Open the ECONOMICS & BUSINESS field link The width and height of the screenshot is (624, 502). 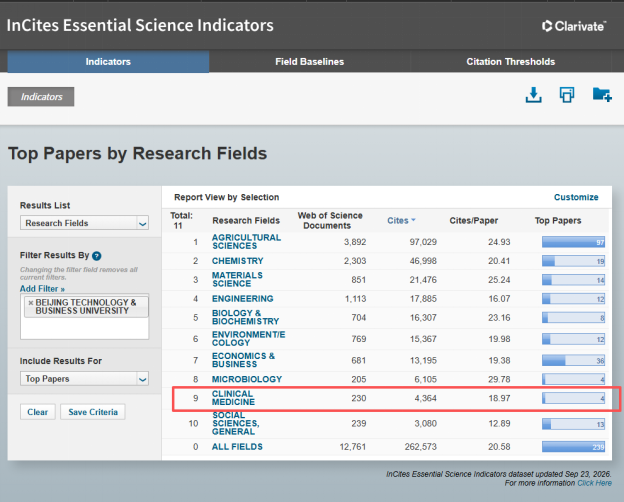click(x=243, y=360)
